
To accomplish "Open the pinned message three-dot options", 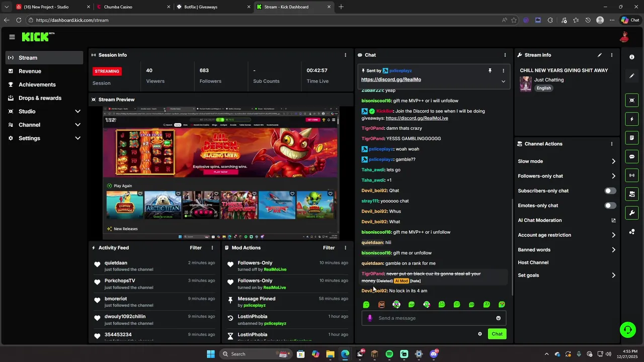I will click(x=503, y=71).
